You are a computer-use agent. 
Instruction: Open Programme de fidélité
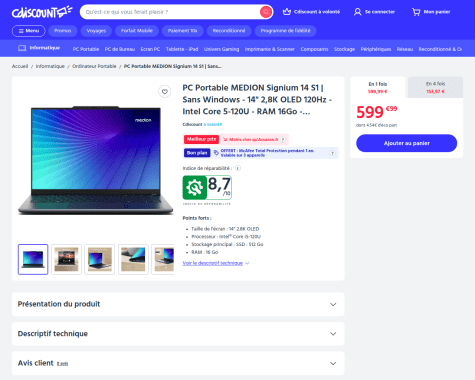[x=285, y=31]
